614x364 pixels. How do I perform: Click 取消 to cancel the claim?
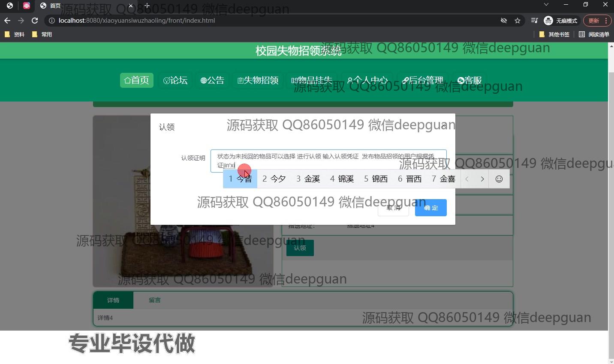(x=393, y=208)
